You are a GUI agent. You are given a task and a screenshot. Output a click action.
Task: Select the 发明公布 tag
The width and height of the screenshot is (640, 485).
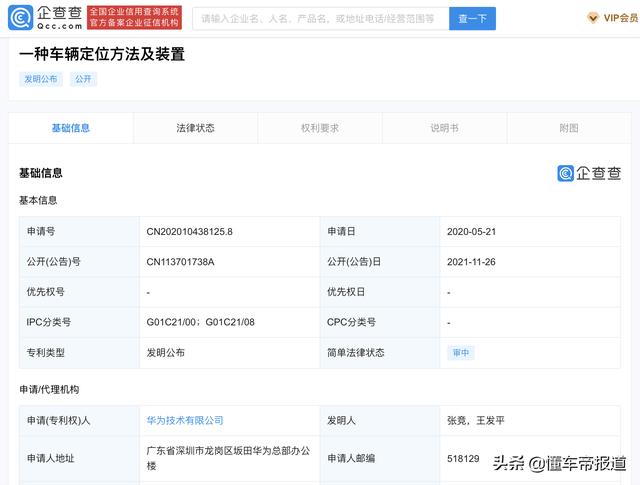point(41,79)
